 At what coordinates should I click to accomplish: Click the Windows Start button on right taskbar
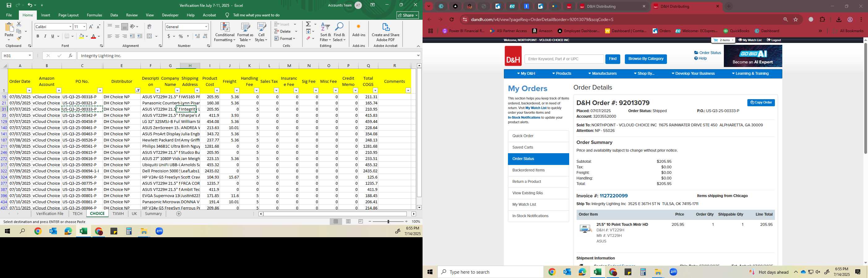tap(430, 272)
